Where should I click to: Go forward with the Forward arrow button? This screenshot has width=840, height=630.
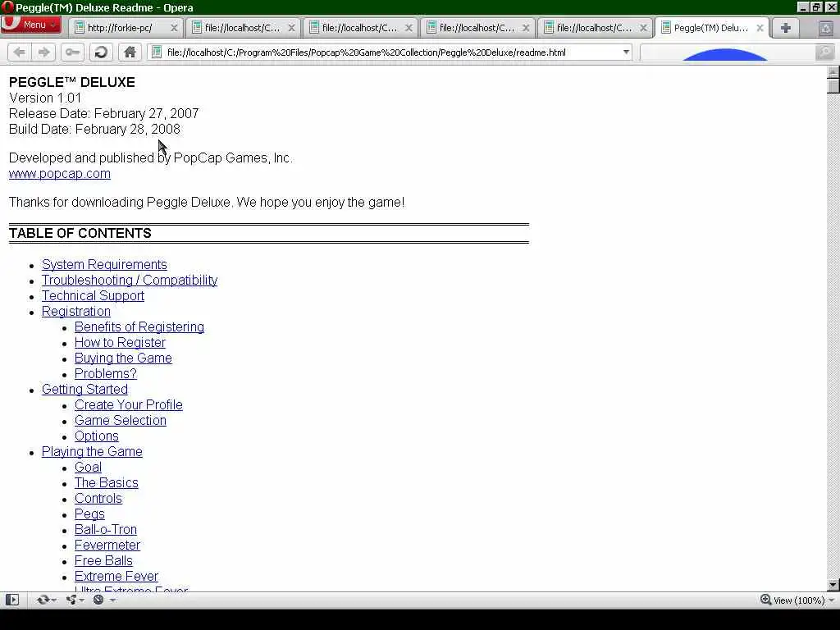44,52
